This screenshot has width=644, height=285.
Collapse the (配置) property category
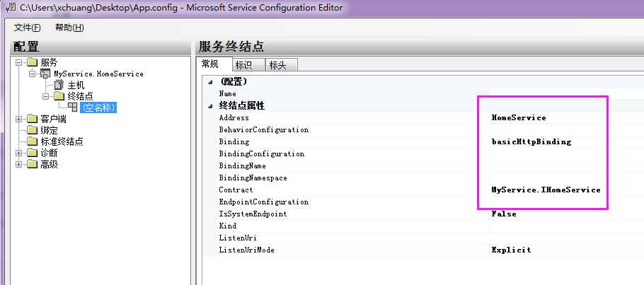tap(210, 82)
